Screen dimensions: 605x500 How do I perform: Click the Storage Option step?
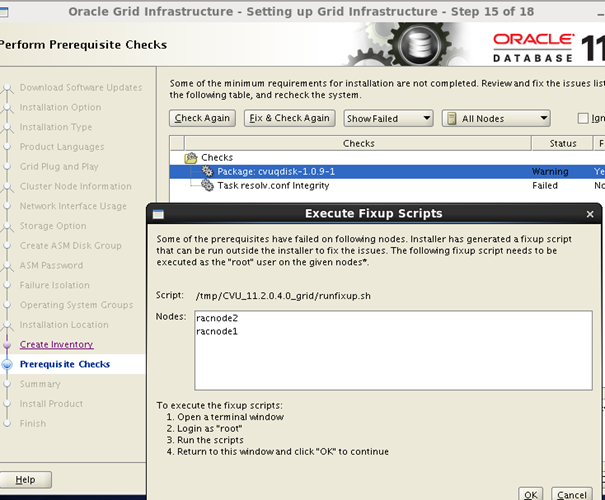point(53,226)
